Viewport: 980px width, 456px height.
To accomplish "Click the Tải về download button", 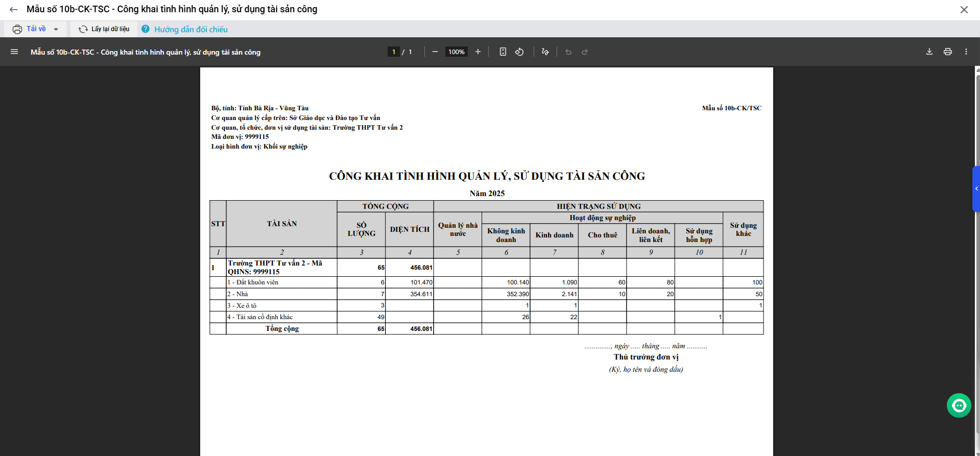I will coord(30,29).
